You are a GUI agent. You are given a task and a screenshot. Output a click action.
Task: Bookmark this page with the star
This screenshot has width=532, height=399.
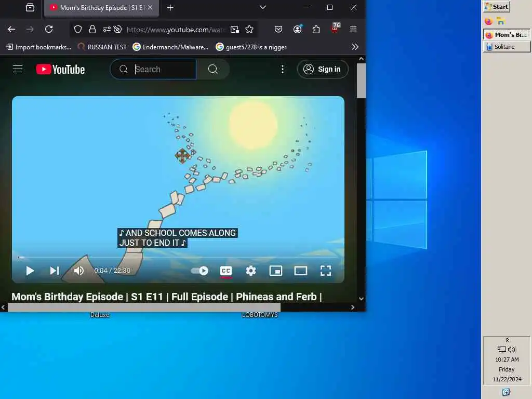249,30
